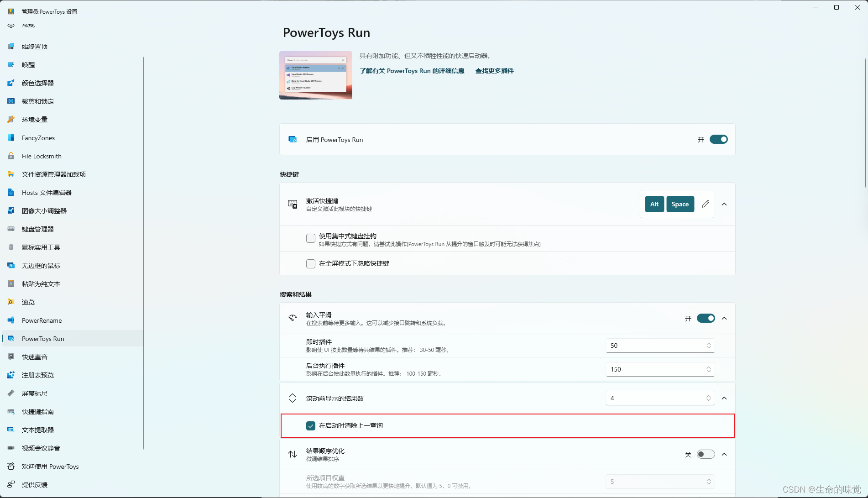Click the Mouse Without Borders (无边框的鼠标) icon

tap(11, 266)
